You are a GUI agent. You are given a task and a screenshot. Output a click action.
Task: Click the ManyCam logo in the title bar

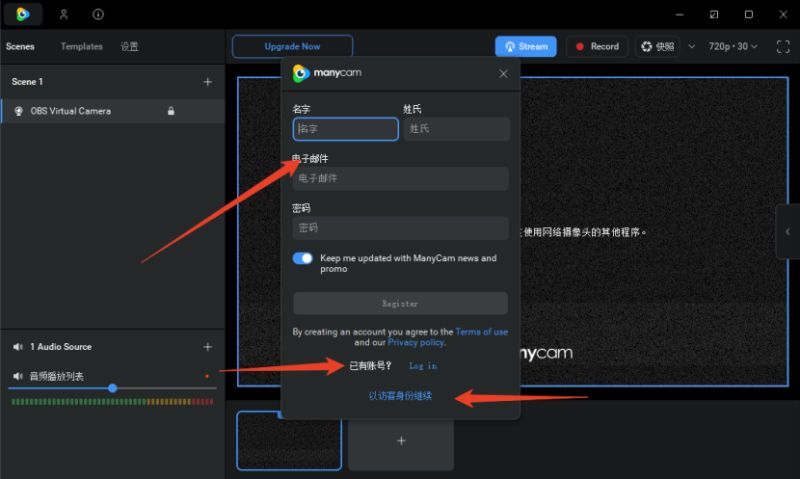[22, 14]
